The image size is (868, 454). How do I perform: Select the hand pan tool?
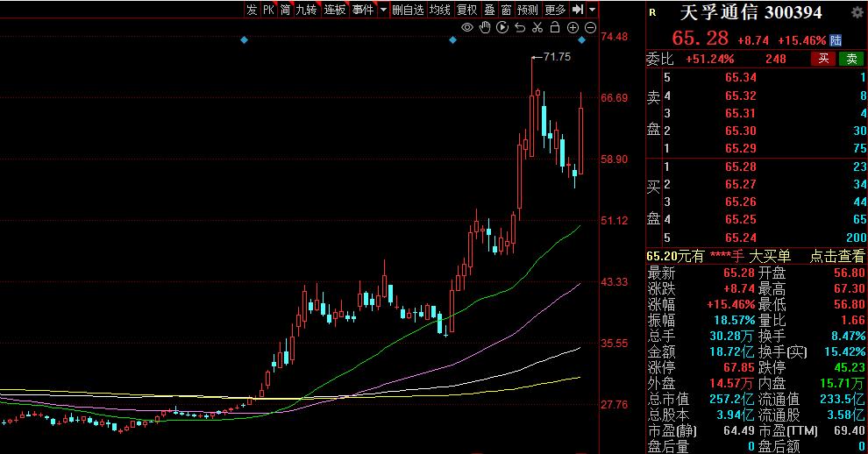click(x=485, y=28)
